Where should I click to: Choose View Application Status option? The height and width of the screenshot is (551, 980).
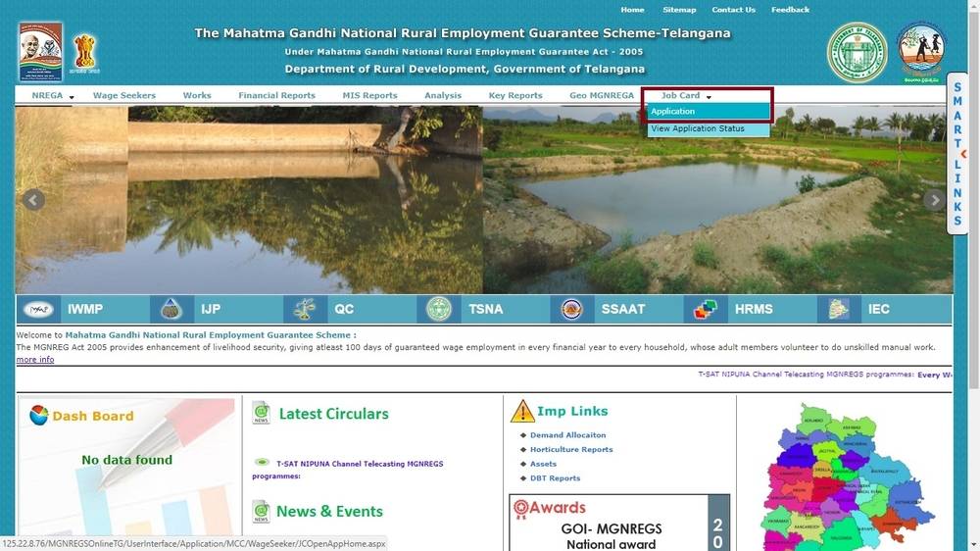coord(698,129)
